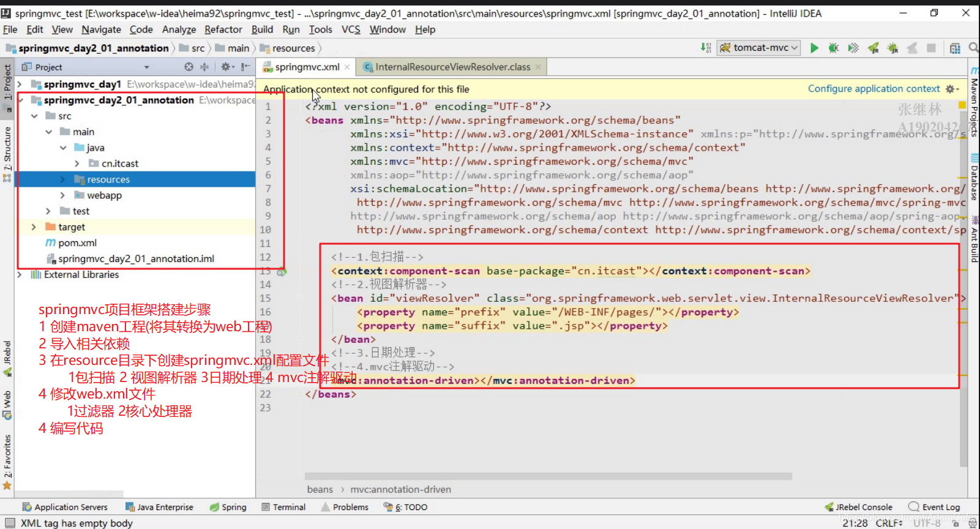This screenshot has width=980, height=529.
Task: Expand the test folder
Action: click(48, 211)
